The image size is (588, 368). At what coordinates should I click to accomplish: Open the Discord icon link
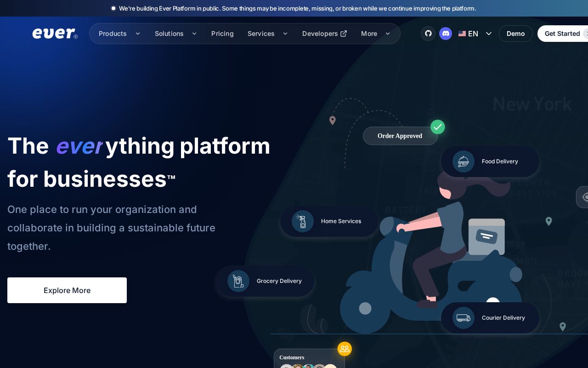(446, 34)
